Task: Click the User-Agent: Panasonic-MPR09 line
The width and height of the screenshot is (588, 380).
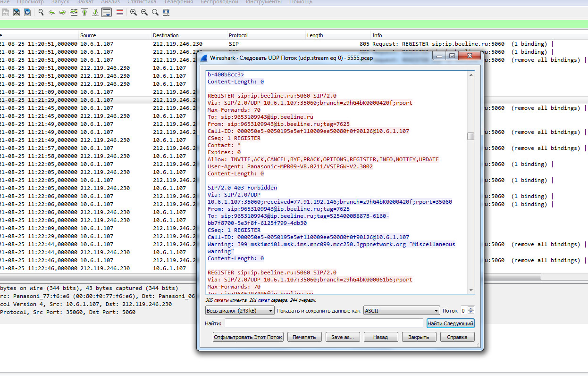Action: pos(290,166)
